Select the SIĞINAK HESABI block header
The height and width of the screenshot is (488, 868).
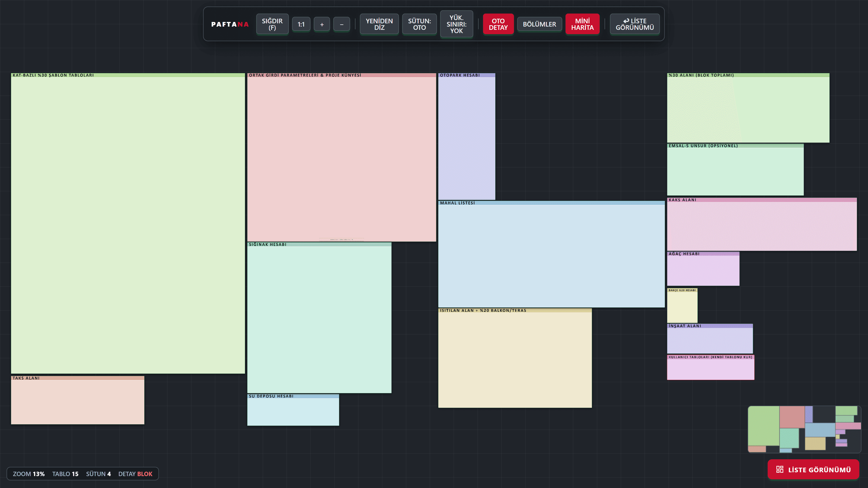(x=320, y=245)
